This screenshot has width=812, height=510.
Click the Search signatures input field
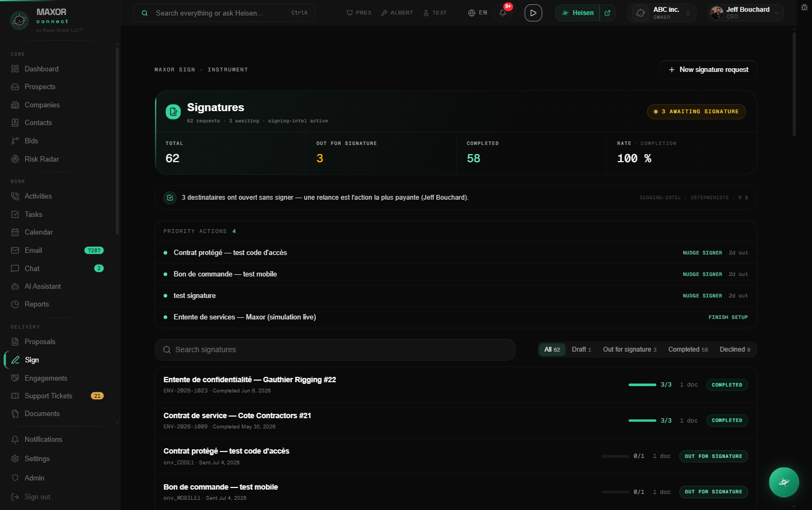[335, 349]
